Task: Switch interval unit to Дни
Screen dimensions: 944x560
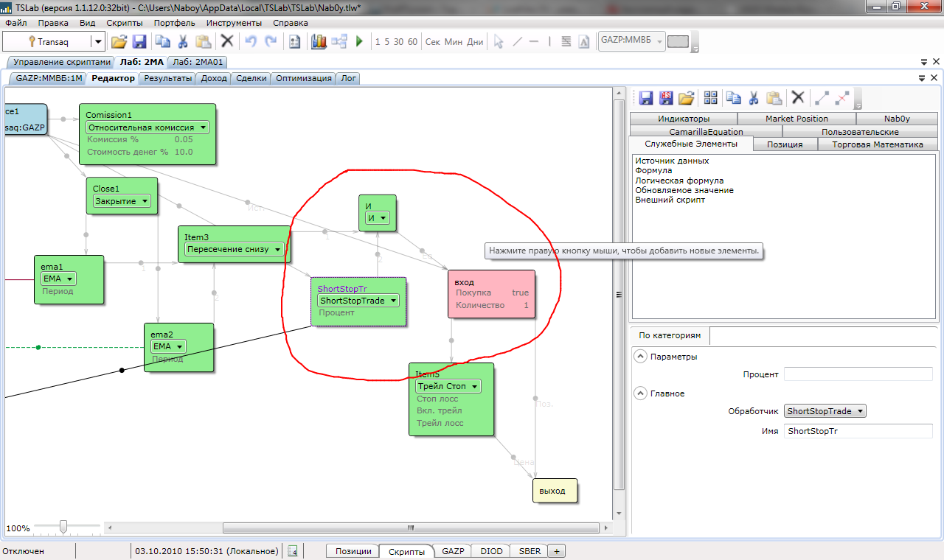Action: tap(476, 42)
